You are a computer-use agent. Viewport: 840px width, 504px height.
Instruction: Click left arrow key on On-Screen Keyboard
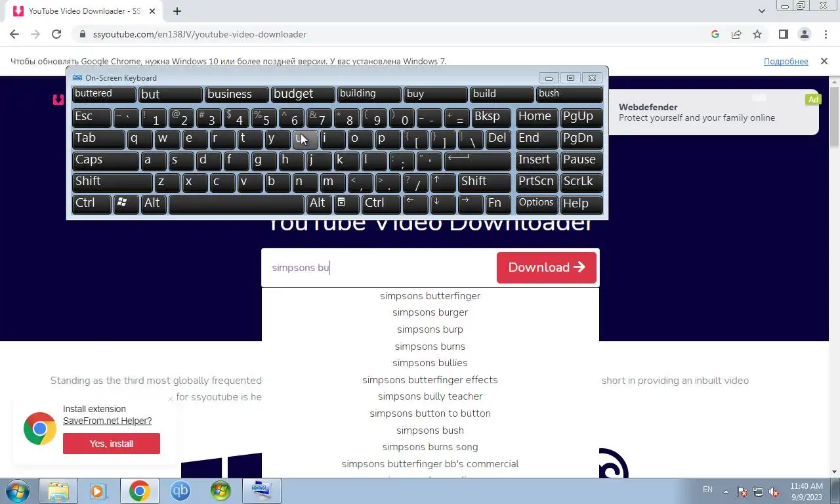415,203
